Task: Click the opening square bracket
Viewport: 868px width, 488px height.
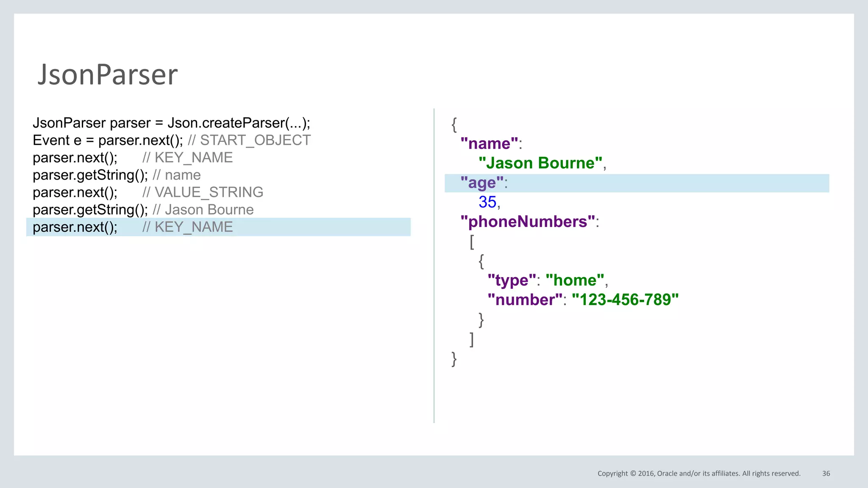Action: 472,242
